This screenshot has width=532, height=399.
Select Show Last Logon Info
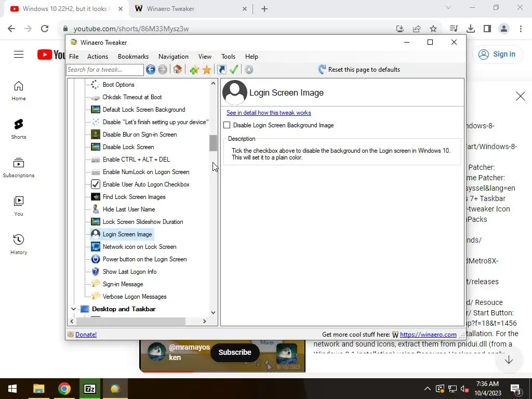point(129,272)
